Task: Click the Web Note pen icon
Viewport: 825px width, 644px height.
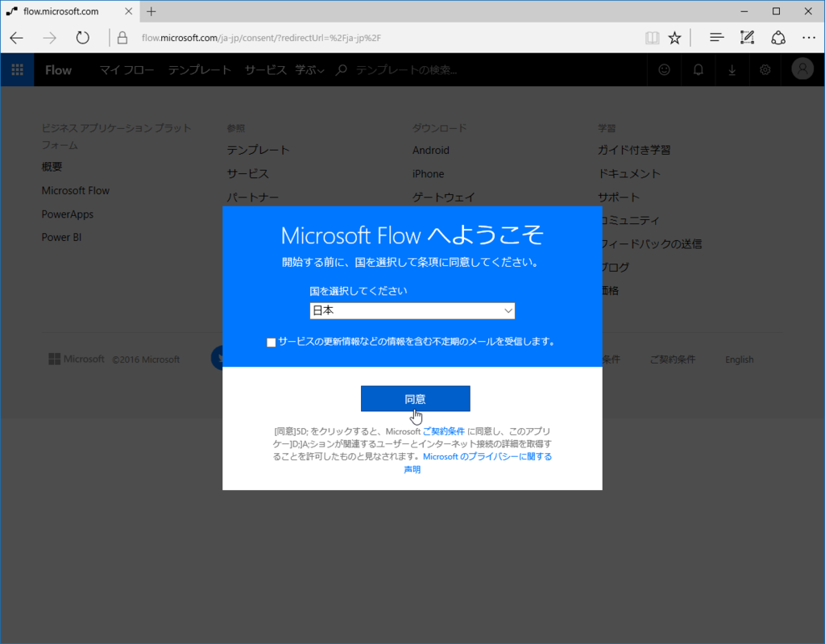Action: (x=746, y=37)
